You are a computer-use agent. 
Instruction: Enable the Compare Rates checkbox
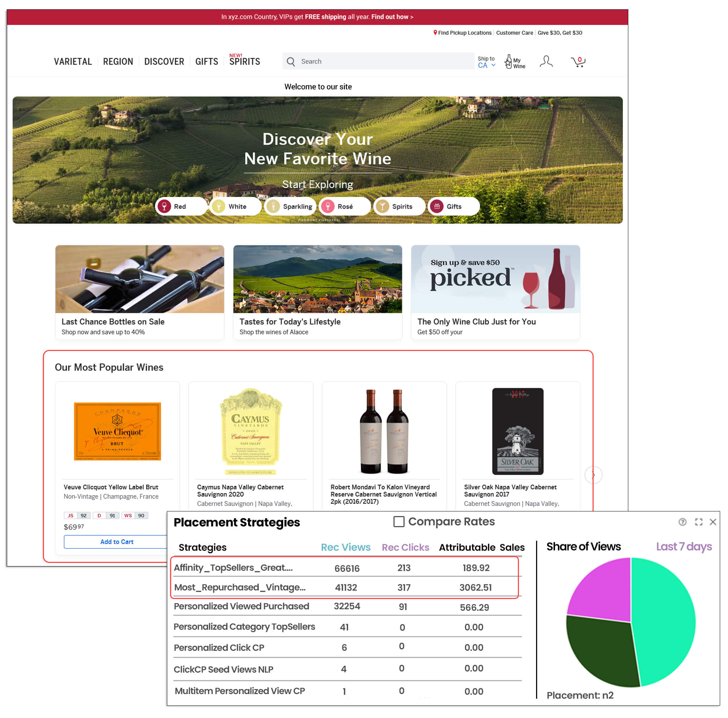coord(399,521)
